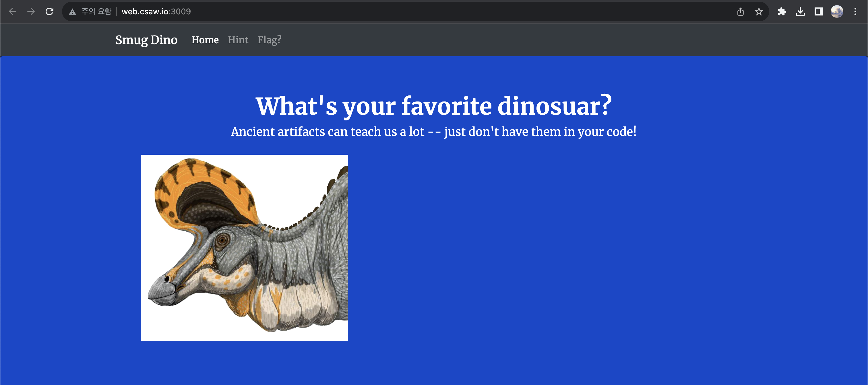Open the user profile avatar
The height and width of the screenshot is (385, 868).
point(837,12)
